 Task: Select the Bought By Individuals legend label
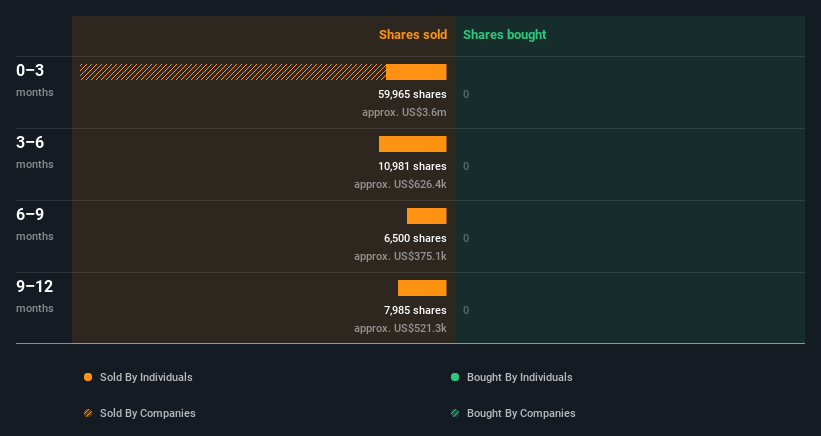519,377
